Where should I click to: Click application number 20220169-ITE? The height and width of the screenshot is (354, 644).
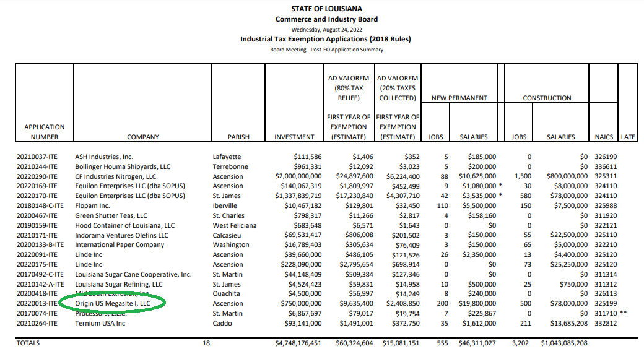[37, 186]
